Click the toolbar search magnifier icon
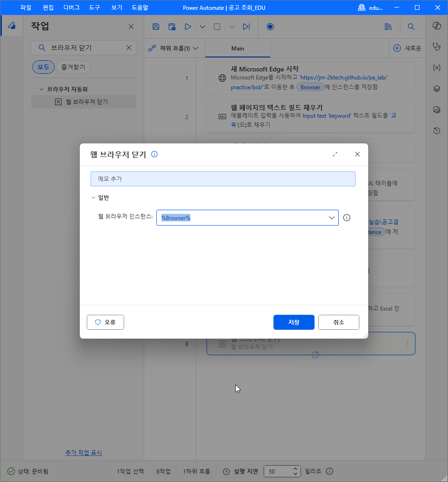The width and height of the screenshot is (448, 482). click(x=411, y=27)
